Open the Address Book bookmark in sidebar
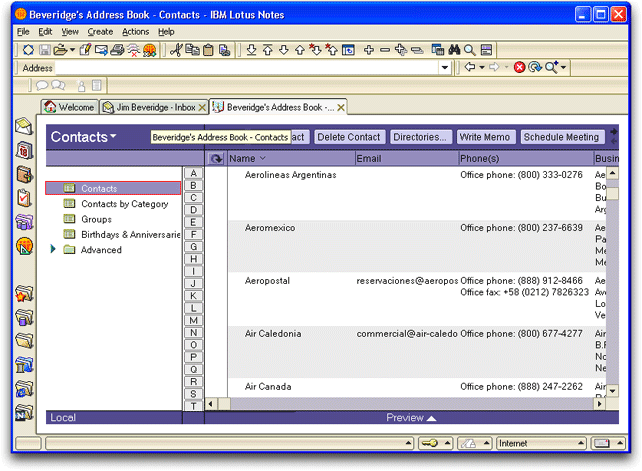The width and height of the screenshot is (642, 471). 24,174
